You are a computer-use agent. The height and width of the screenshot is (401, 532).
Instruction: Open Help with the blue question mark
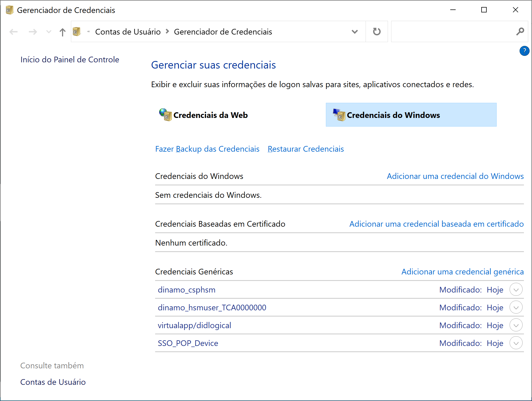tap(524, 51)
